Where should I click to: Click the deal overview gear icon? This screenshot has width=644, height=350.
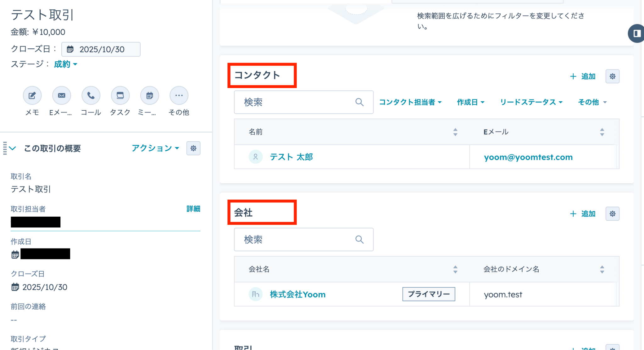coord(193,148)
